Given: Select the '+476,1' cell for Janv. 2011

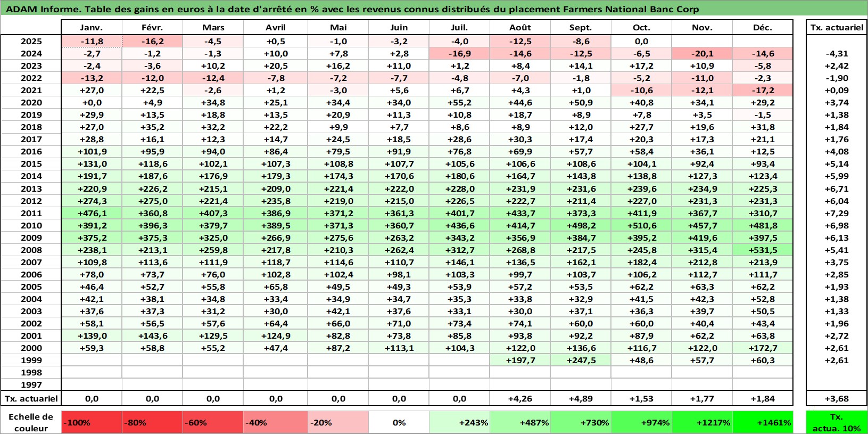Looking at the screenshot, I should coord(92,213).
